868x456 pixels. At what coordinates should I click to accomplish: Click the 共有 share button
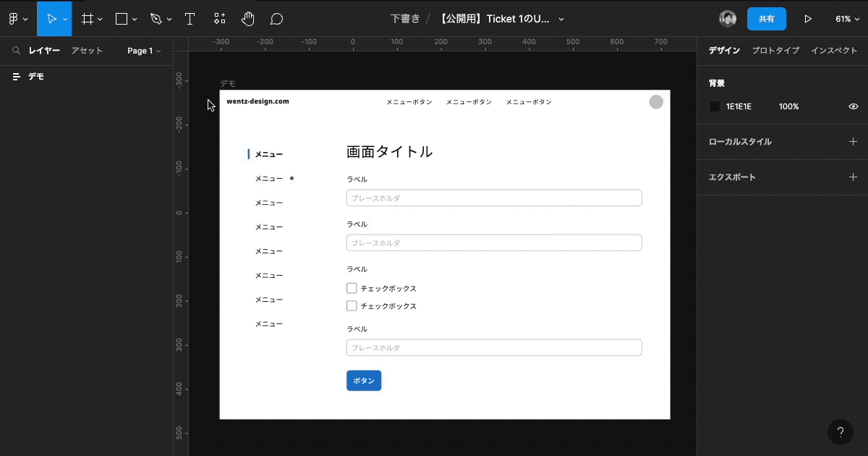(767, 18)
